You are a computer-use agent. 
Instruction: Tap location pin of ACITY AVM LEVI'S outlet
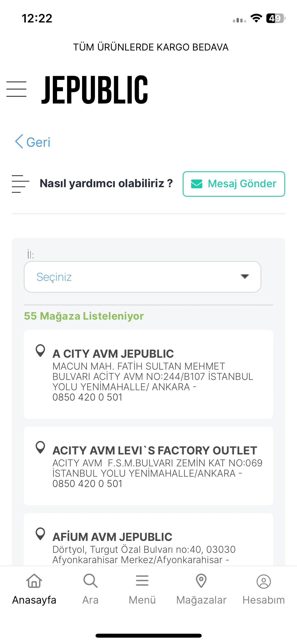40,447
